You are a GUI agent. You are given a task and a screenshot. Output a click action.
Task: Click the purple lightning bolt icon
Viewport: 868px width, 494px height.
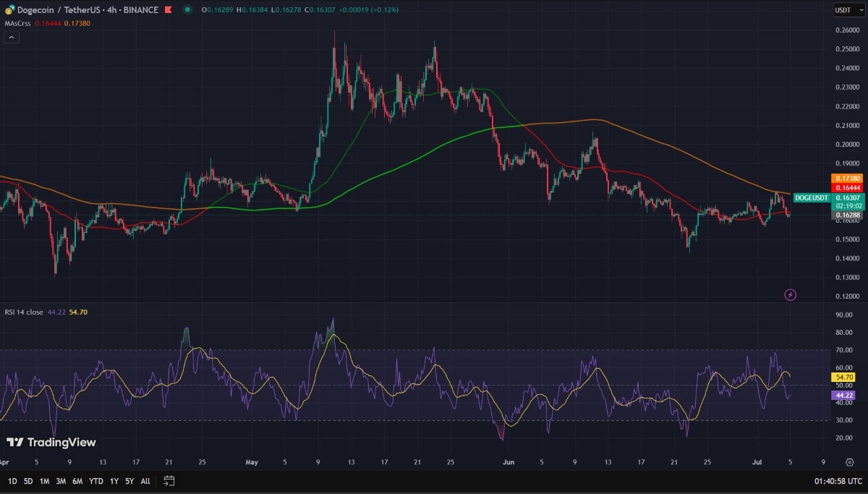click(791, 294)
